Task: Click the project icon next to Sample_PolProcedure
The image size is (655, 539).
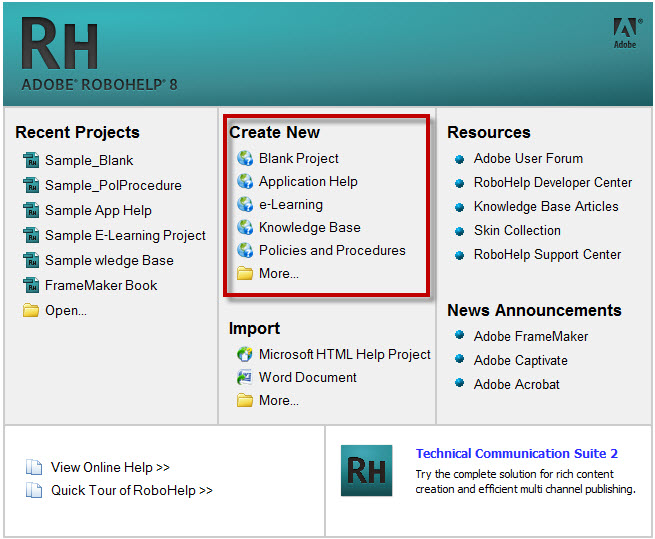Action: [31, 186]
